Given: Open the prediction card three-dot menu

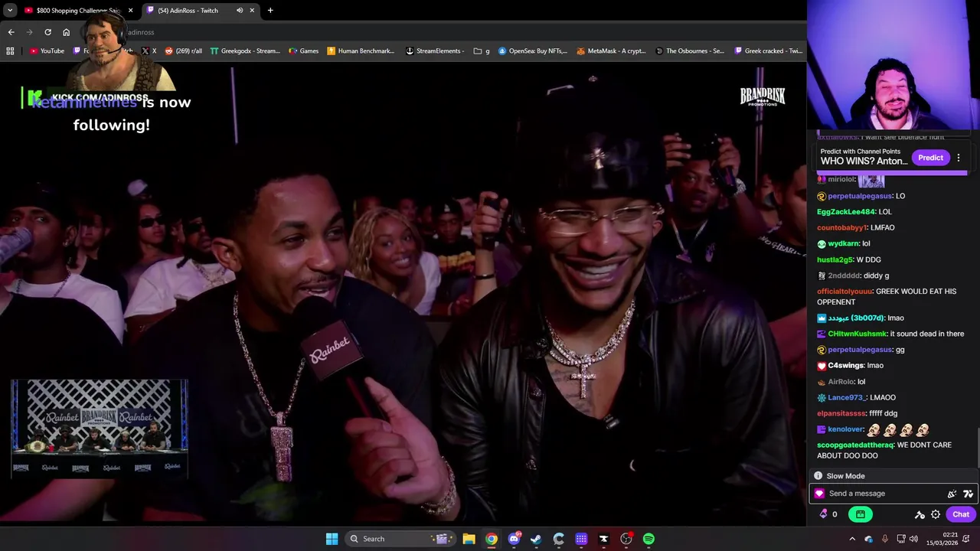Looking at the screenshot, I should 959,158.
